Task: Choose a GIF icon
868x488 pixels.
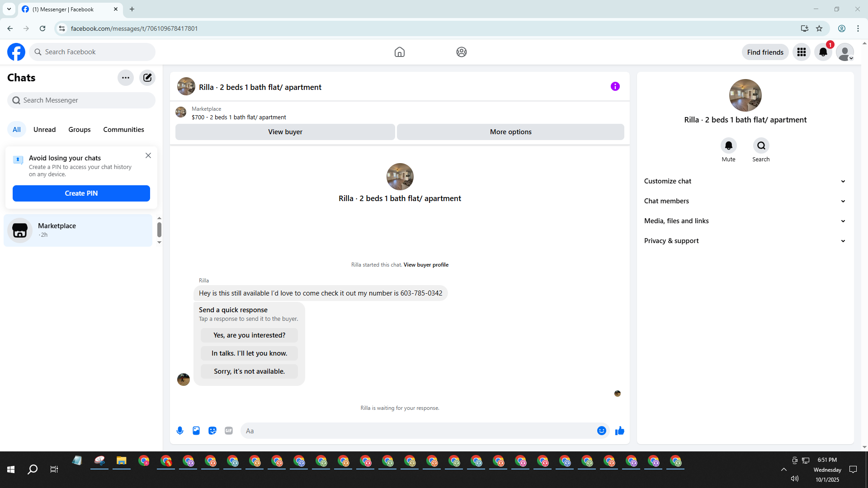Action: [x=229, y=431]
